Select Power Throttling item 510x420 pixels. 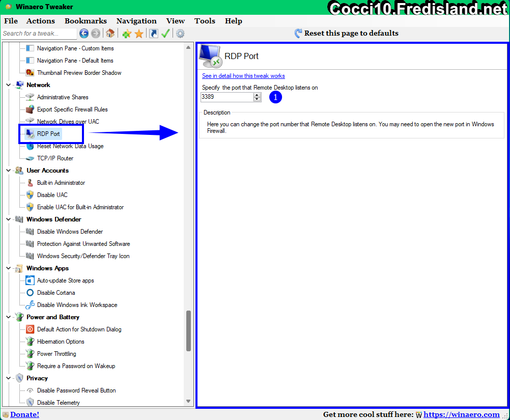pyautogui.click(x=56, y=354)
